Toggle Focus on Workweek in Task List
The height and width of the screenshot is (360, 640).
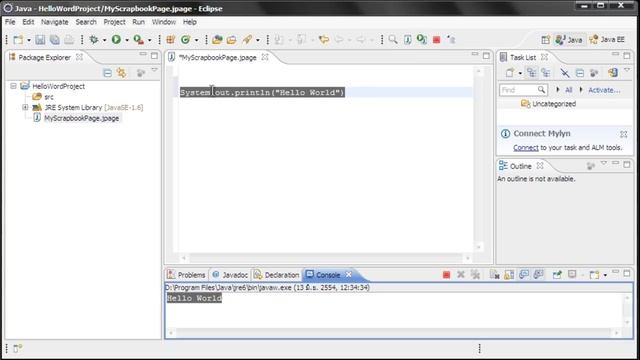[x=594, y=73]
